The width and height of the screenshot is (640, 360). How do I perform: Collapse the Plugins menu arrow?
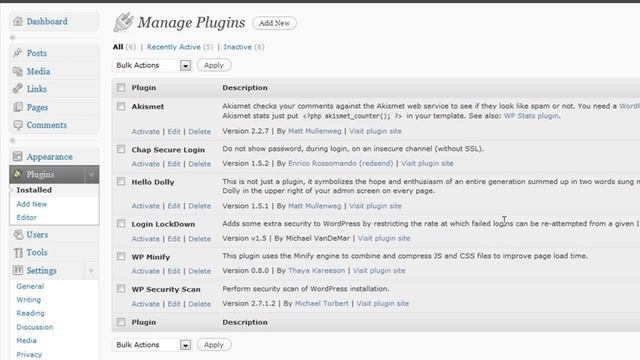tap(91, 175)
